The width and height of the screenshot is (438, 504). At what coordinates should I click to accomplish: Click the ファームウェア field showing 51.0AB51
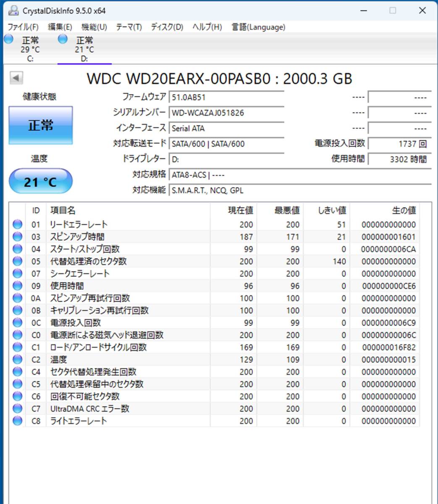pyautogui.click(x=227, y=97)
